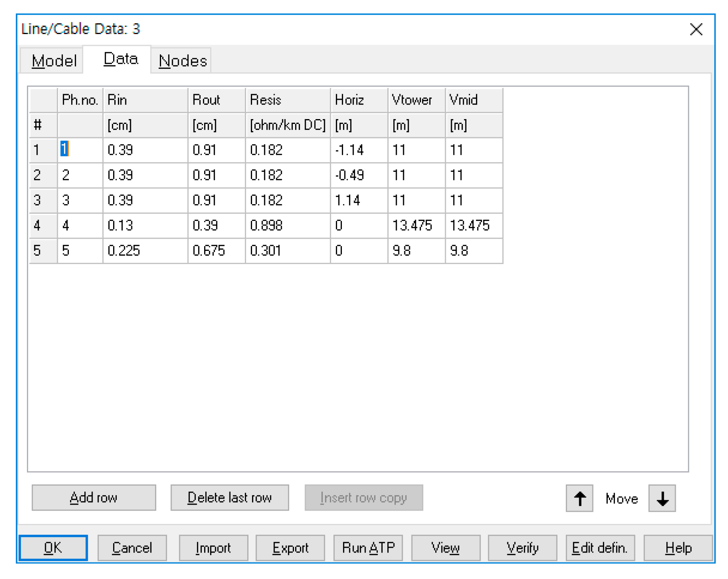Open Help for this dialog
The image size is (728, 579).
click(x=678, y=548)
